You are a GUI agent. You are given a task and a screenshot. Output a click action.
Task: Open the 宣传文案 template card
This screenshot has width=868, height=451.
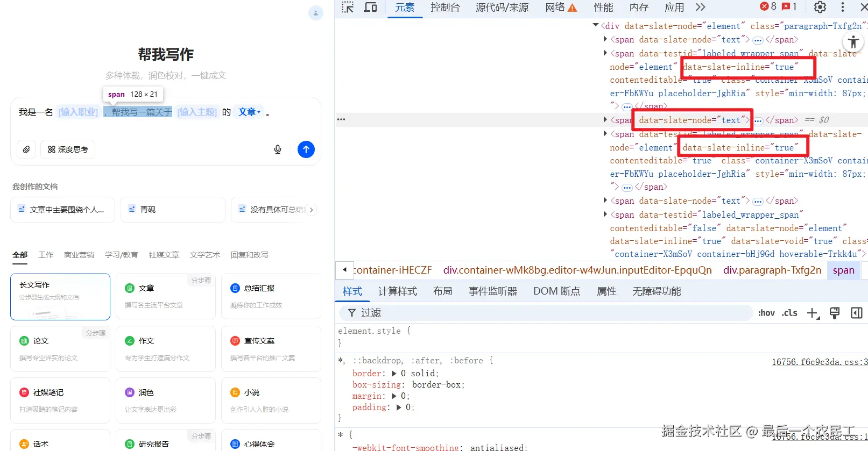[x=271, y=349]
